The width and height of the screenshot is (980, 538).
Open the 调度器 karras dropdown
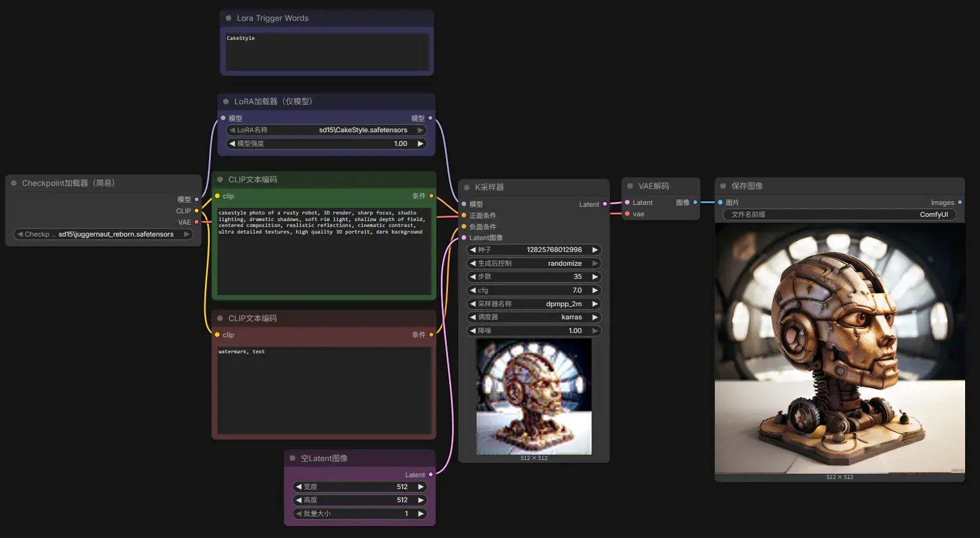tap(534, 317)
